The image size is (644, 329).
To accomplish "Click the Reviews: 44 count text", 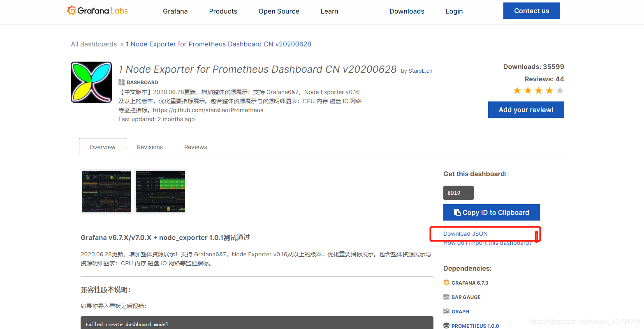I will click(x=544, y=79).
